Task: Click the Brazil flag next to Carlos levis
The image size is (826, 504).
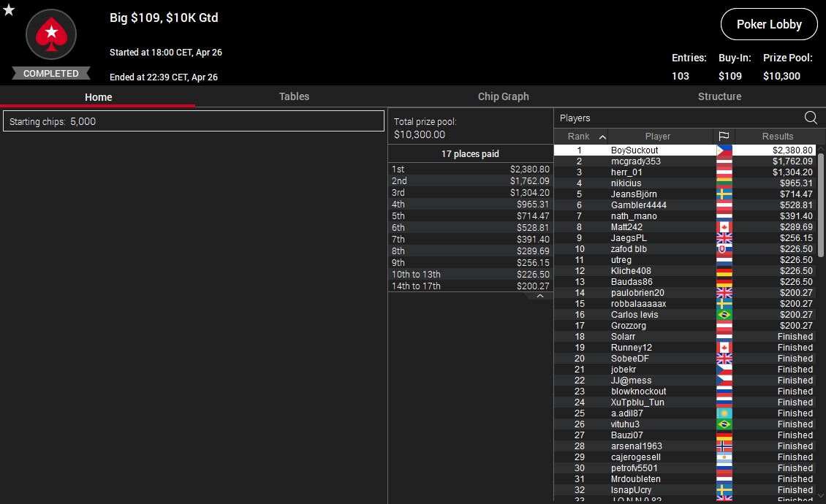Action: [724, 314]
